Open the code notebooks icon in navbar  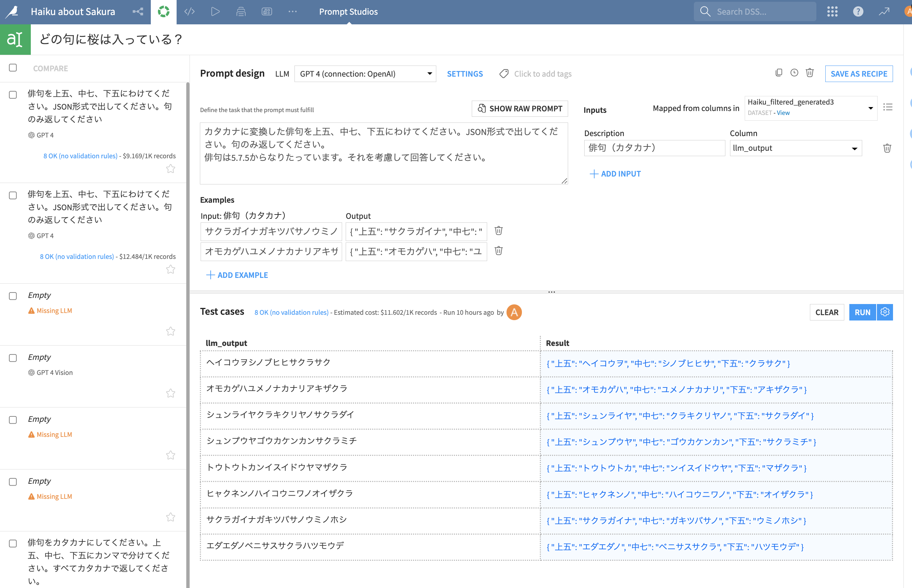coord(189,11)
